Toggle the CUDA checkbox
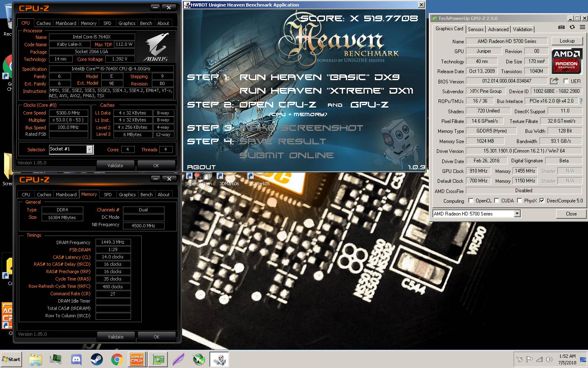Screen dimensions: 588x368 (497, 200)
